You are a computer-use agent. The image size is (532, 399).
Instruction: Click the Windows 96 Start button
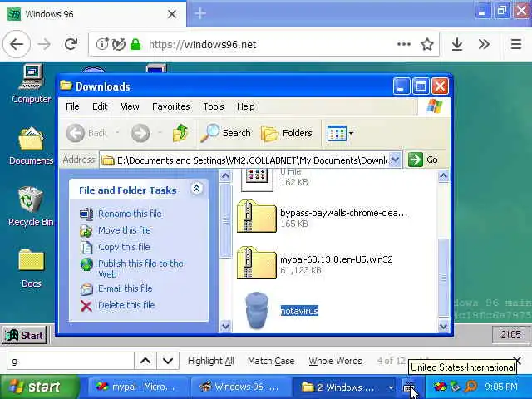tap(24, 335)
